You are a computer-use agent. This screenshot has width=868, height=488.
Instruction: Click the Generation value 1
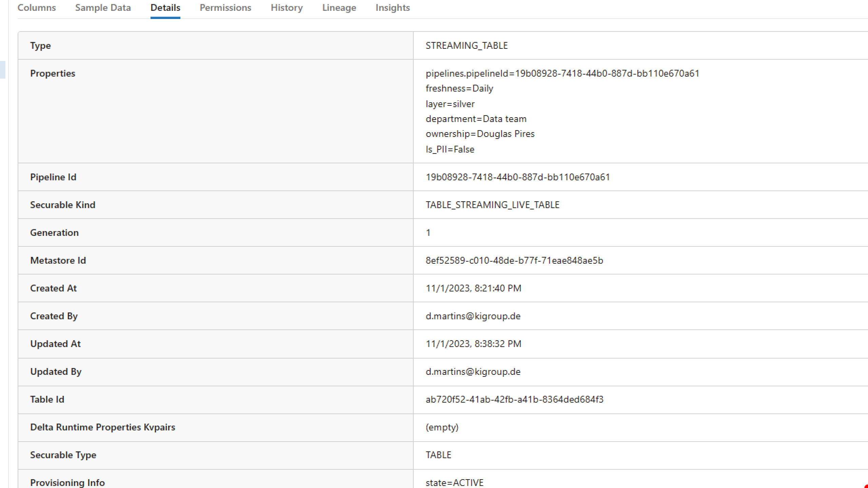coord(428,233)
